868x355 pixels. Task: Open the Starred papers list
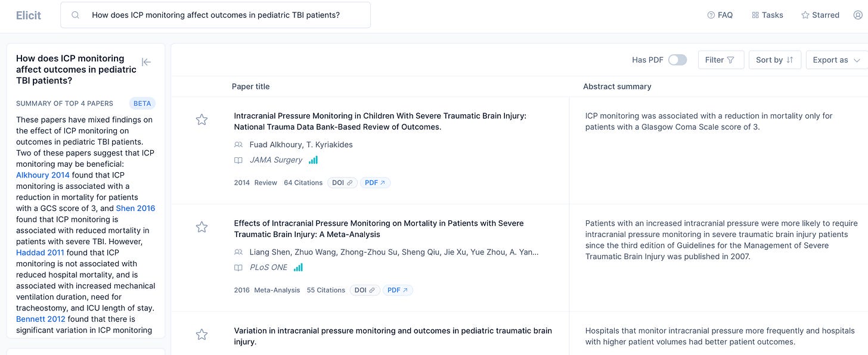(x=820, y=15)
